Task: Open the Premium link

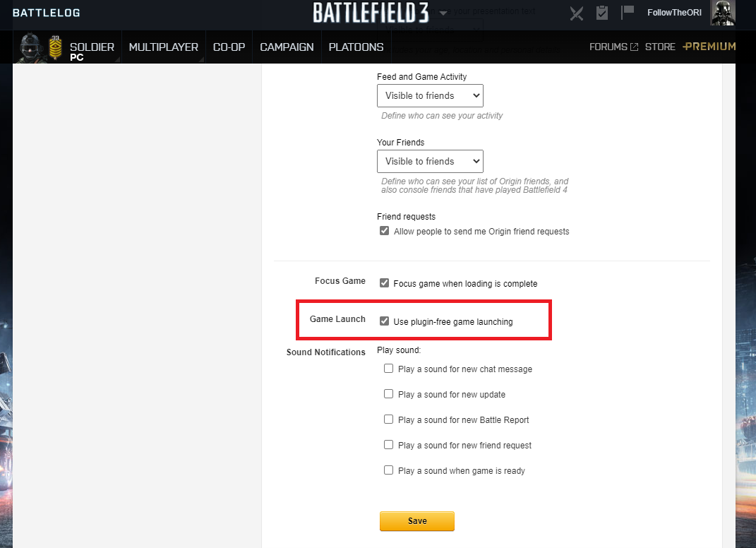Action: (x=709, y=47)
